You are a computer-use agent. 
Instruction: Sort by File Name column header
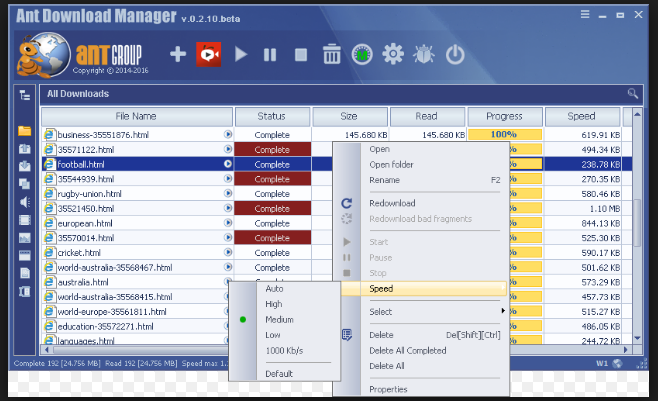point(136,116)
